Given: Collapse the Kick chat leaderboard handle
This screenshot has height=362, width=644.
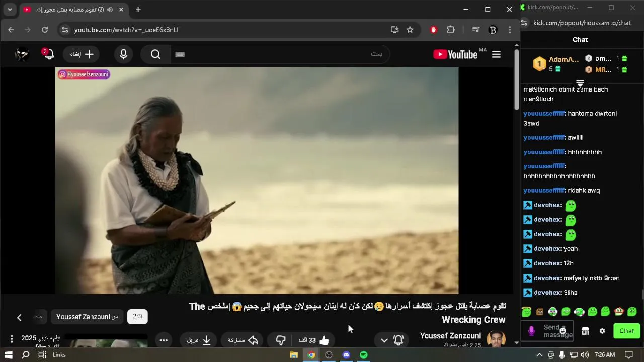Looking at the screenshot, I should coord(580,82).
